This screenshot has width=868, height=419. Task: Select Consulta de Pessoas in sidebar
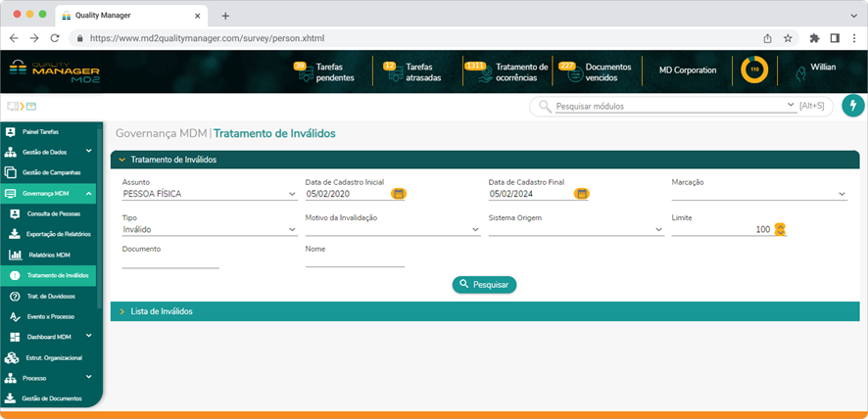click(x=53, y=212)
